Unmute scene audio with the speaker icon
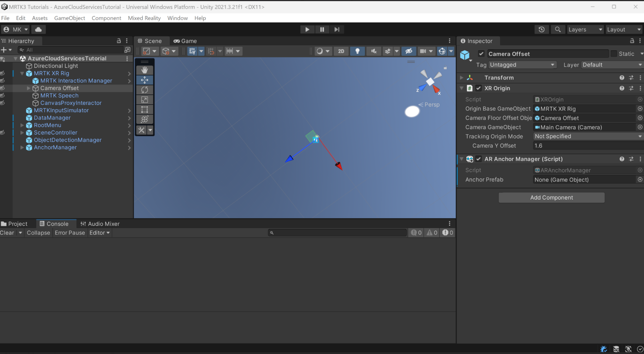644x354 pixels. coord(374,51)
